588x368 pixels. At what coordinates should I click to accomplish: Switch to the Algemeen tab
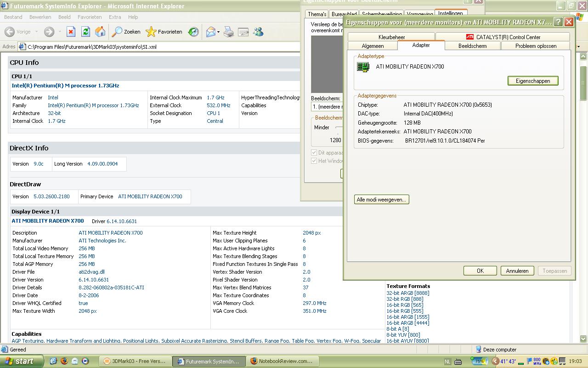[x=373, y=46]
